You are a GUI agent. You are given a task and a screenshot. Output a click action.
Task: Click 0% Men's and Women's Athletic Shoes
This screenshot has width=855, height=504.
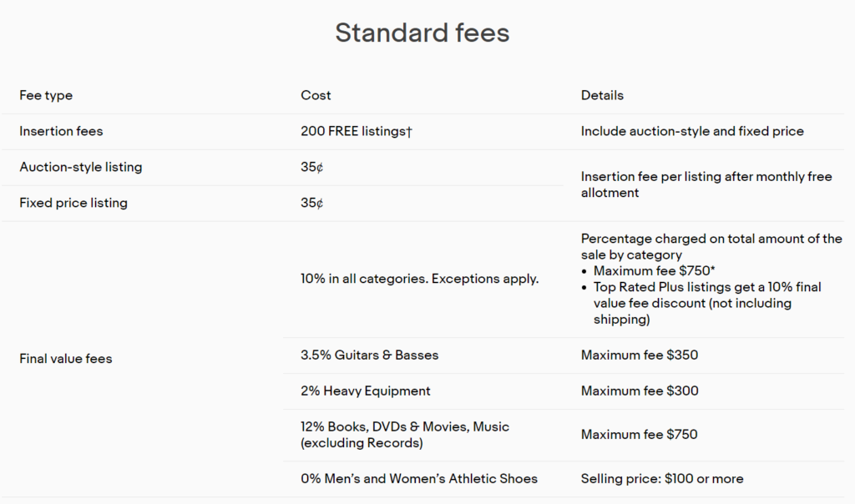pos(419,478)
